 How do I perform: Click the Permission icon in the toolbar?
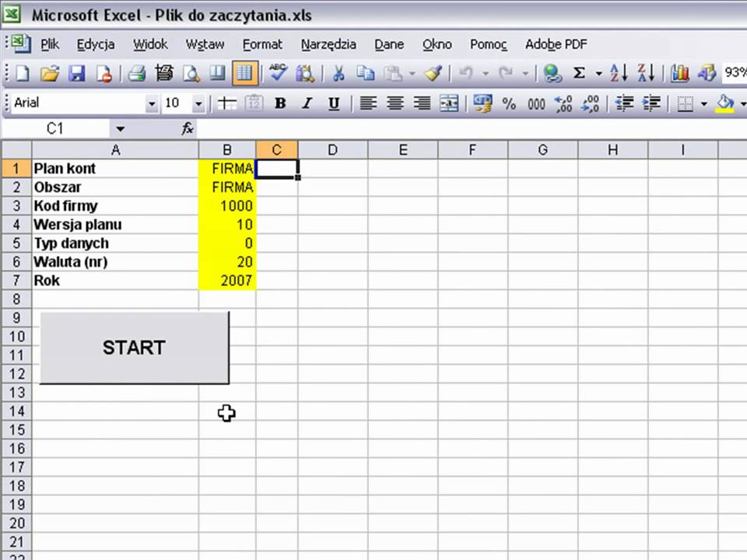[x=103, y=73]
